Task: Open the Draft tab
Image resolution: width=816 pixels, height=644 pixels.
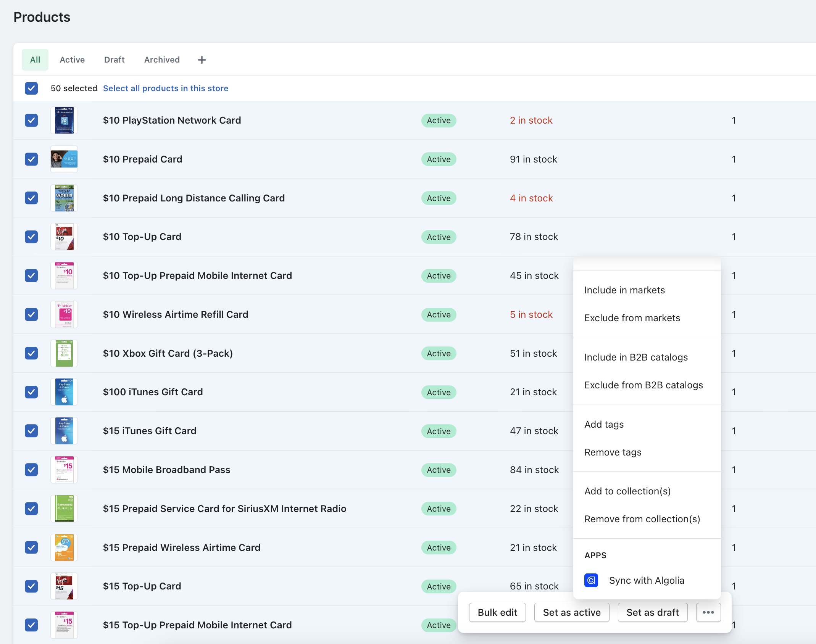Action: point(114,60)
